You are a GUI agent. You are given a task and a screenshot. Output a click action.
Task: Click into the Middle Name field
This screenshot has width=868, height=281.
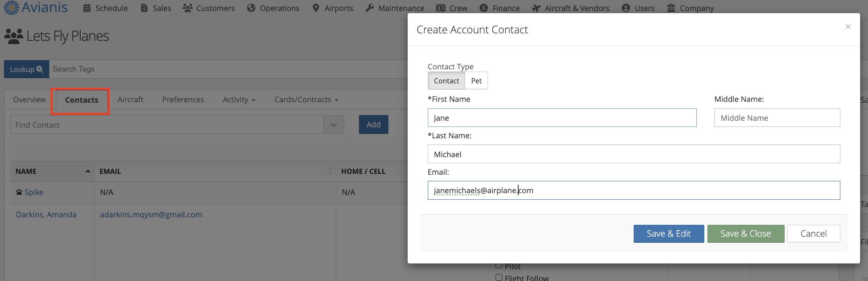pyautogui.click(x=777, y=118)
